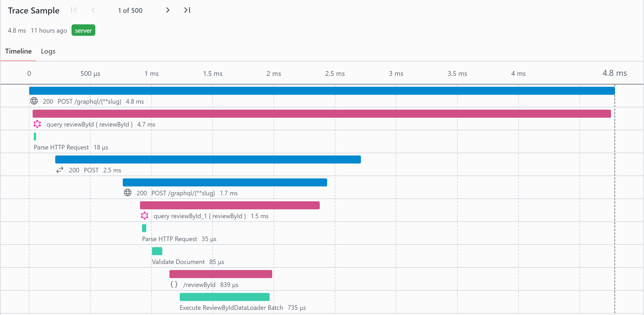Screen dimensions: 644x315
Task: Switch to the Logs tab
Action: click(x=48, y=51)
